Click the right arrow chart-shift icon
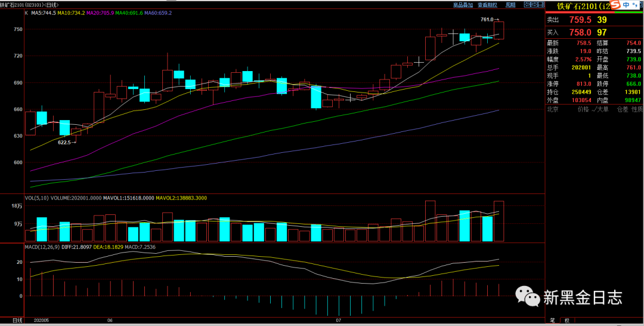The height and width of the screenshot is (326, 644). [x=534, y=5]
